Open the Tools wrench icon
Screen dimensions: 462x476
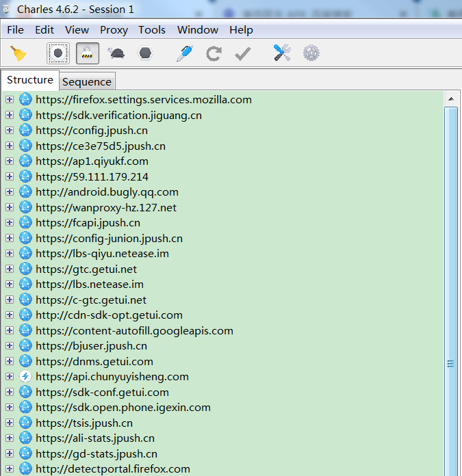click(282, 53)
